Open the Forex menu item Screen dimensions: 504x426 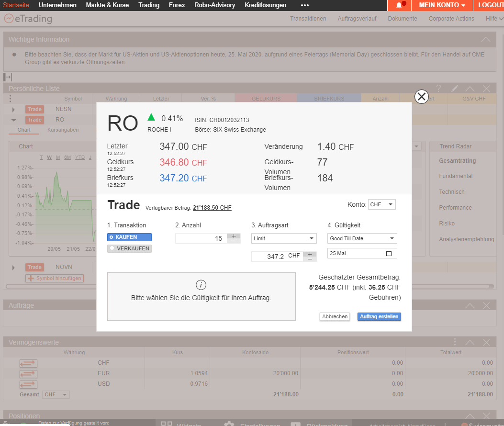point(177,5)
